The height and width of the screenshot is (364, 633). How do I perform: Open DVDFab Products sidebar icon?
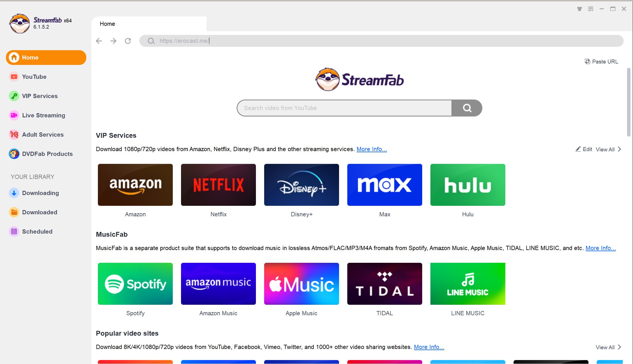[x=14, y=154]
